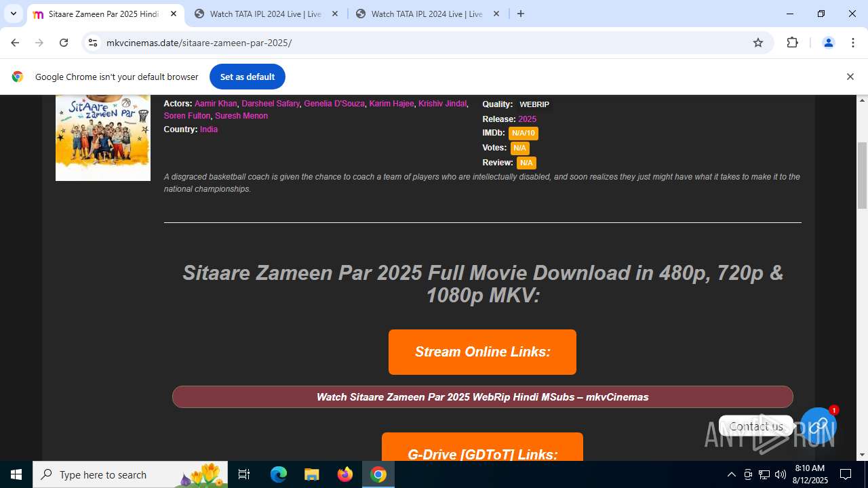
Task: Click the WEBRIP quality label
Action: tap(534, 104)
